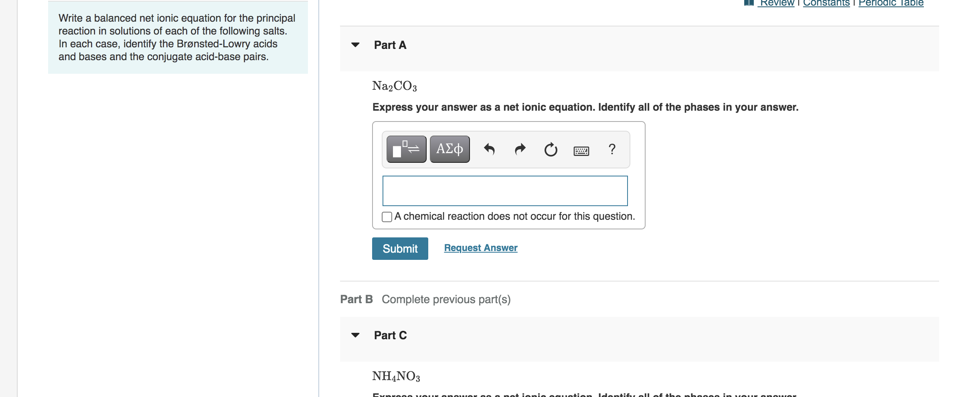Open help with the question mark icon
Screen dimensions: 980x397
coord(611,149)
